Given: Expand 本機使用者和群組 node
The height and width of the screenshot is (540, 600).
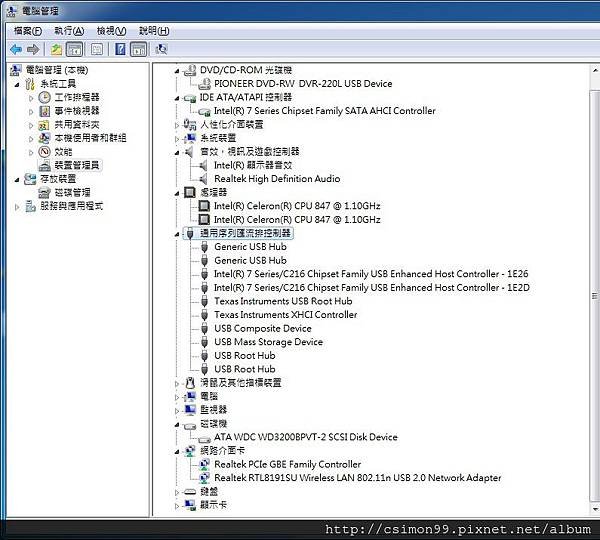Looking at the screenshot, I should tap(31, 139).
